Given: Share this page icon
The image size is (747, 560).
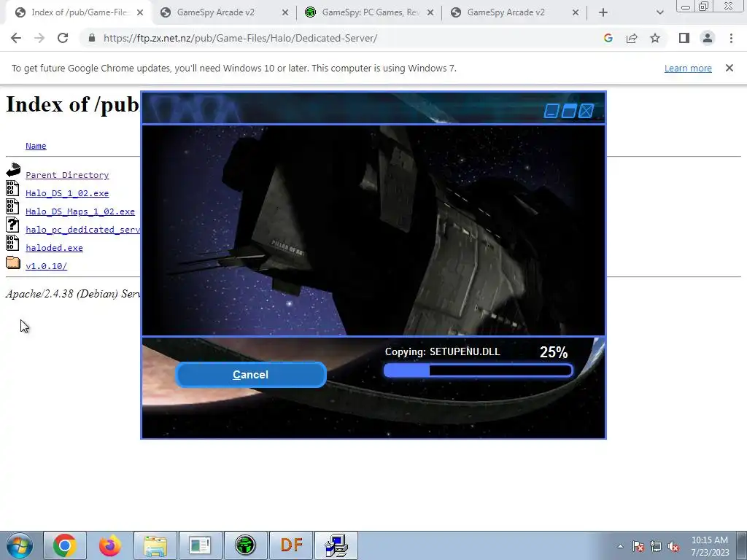Looking at the screenshot, I should tap(632, 38).
